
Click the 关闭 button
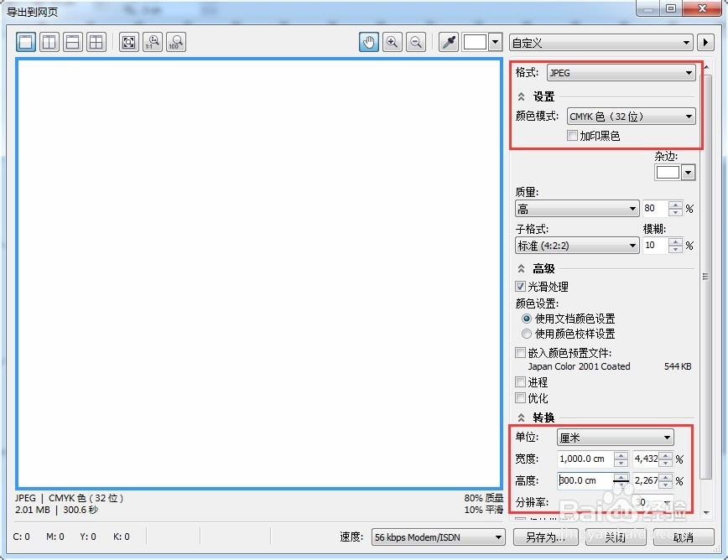point(616,537)
